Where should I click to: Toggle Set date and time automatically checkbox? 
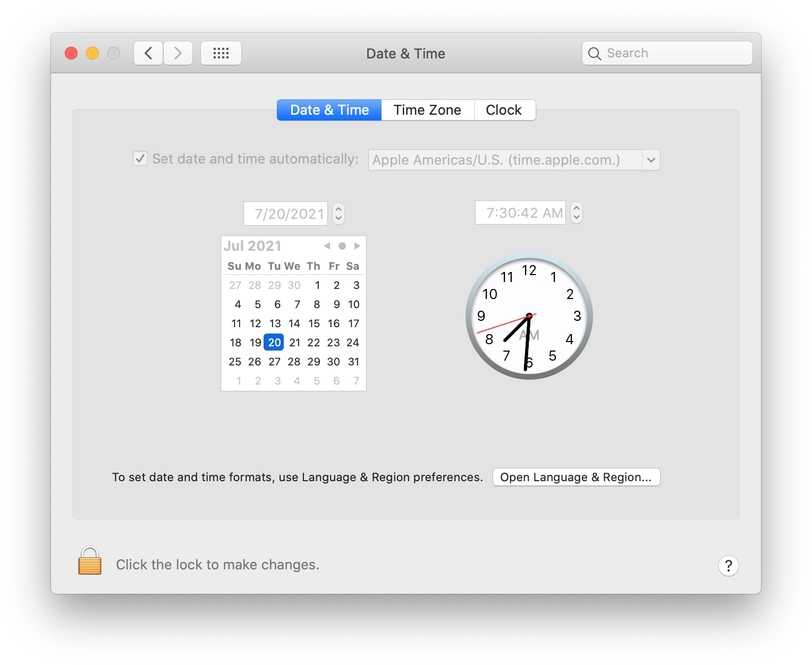coord(140,159)
